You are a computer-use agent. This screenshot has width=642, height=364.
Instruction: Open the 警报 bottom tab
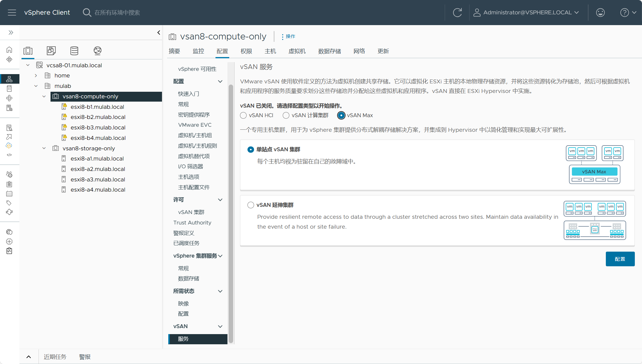click(x=85, y=357)
